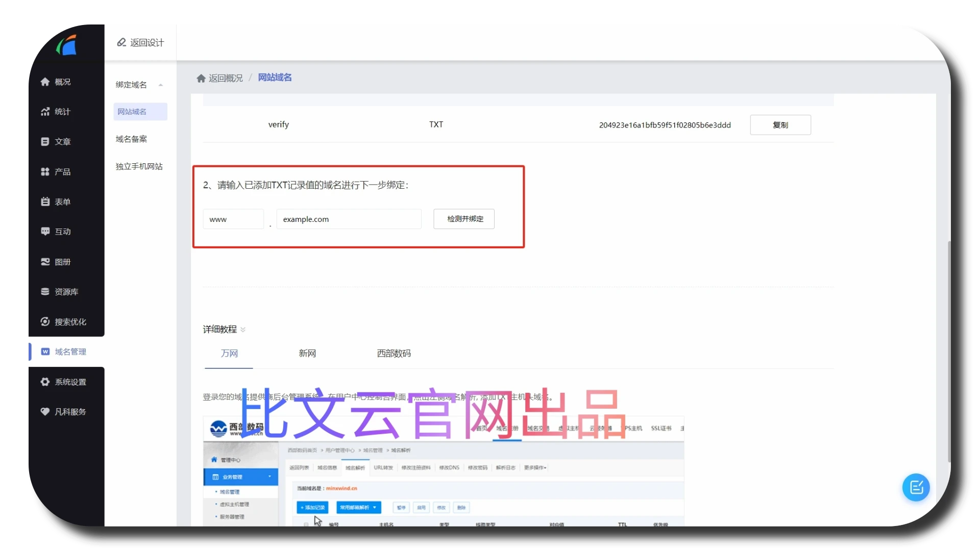This screenshot has width=980, height=551.
Task: Open 系统设置 gear icon
Action: coord(45,382)
